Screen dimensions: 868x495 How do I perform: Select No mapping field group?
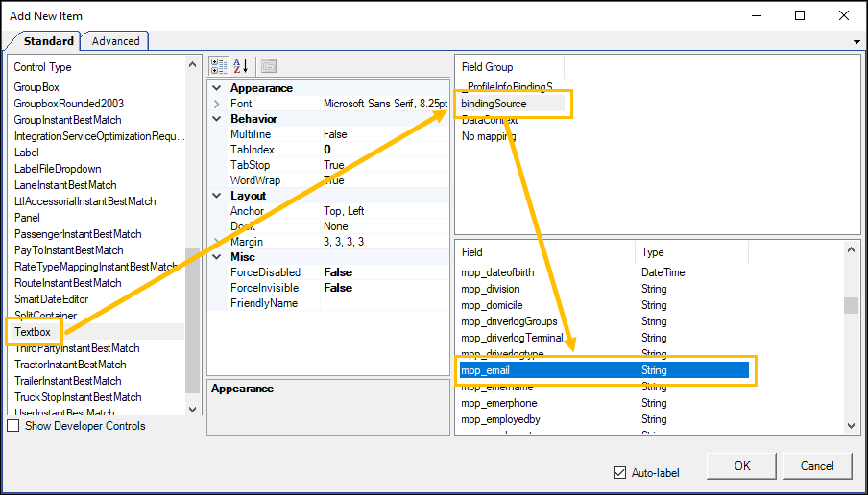(490, 136)
